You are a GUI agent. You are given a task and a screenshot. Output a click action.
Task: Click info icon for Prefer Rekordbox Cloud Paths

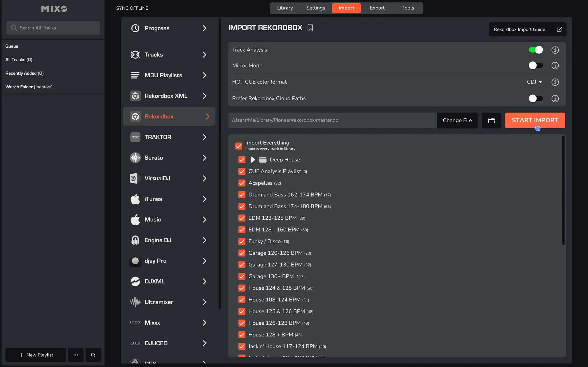pyautogui.click(x=555, y=99)
